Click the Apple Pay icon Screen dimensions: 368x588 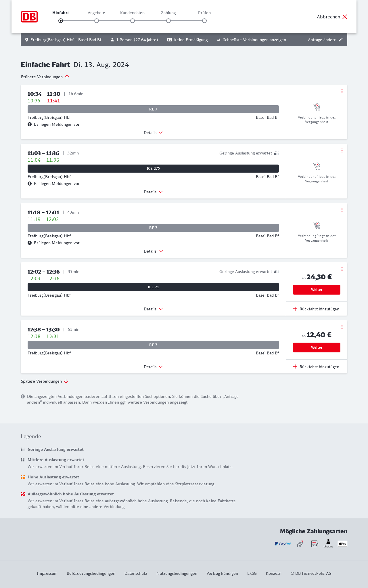click(x=342, y=544)
